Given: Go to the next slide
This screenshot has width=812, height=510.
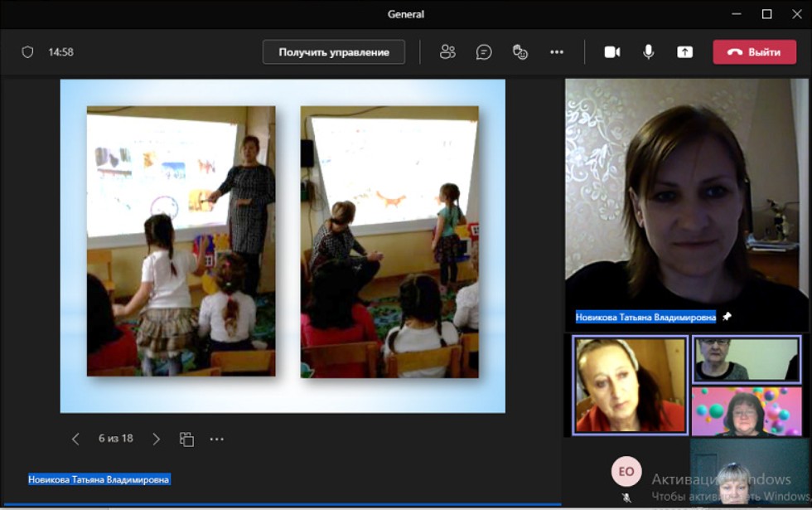Looking at the screenshot, I should 156,439.
